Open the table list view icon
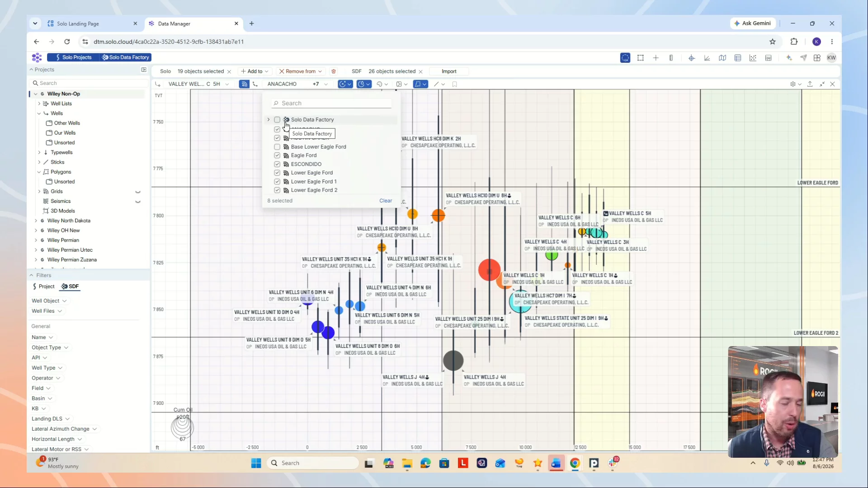 point(738,58)
